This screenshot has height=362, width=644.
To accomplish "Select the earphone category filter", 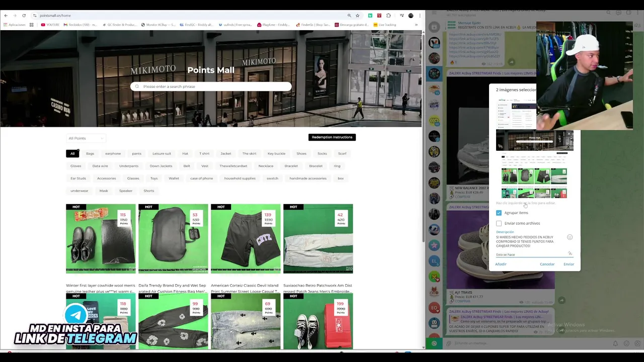I will pos(113,153).
